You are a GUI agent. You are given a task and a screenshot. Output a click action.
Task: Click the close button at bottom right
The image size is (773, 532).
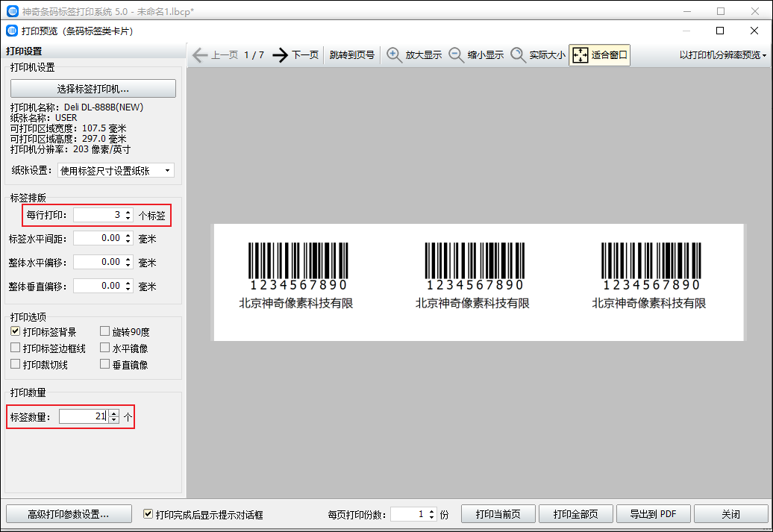click(x=731, y=514)
